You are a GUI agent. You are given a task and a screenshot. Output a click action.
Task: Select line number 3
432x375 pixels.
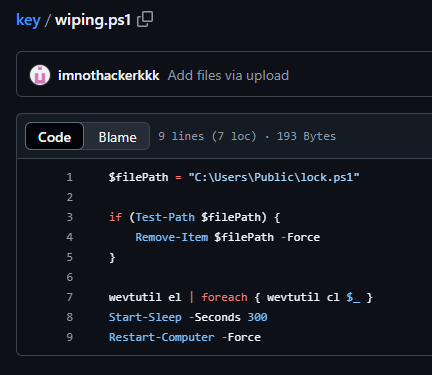coord(69,217)
